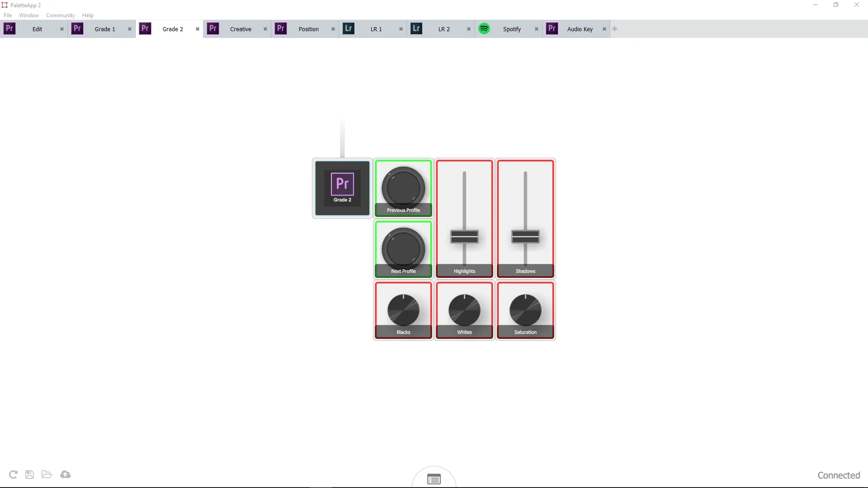868x488 pixels.
Task: Click the Saturation label
Action: pyautogui.click(x=525, y=332)
